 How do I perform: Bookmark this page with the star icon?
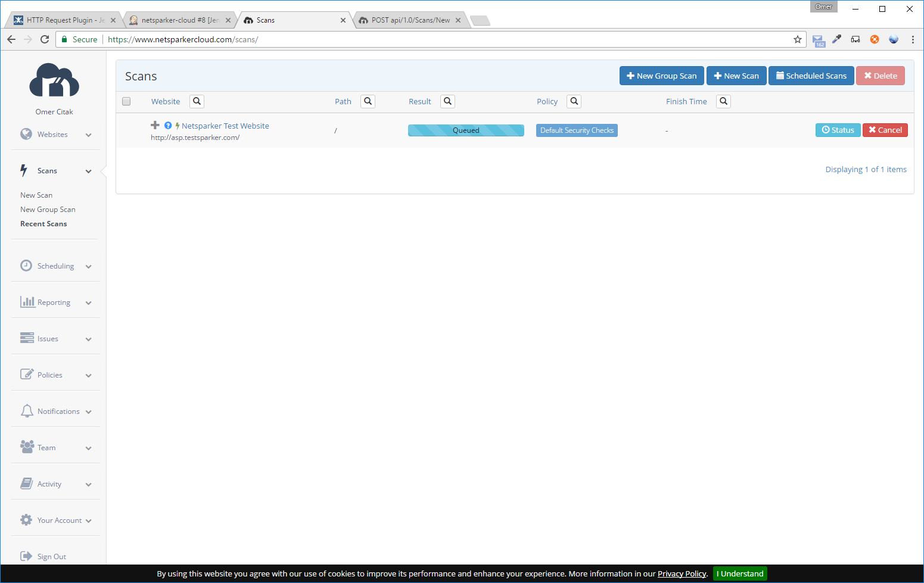click(x=797, y=39)
